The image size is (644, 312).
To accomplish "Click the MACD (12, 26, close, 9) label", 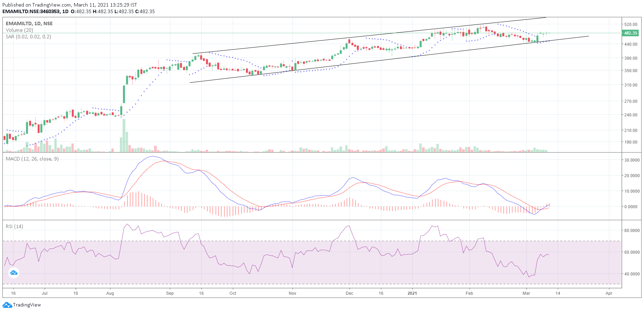I will tap(32, 159).
